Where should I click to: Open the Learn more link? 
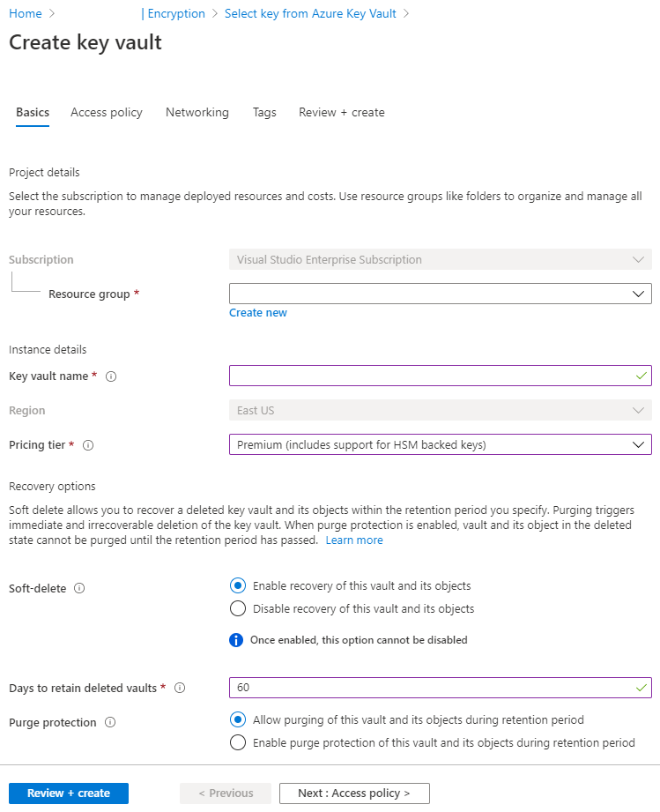click(x=354, y=540)
